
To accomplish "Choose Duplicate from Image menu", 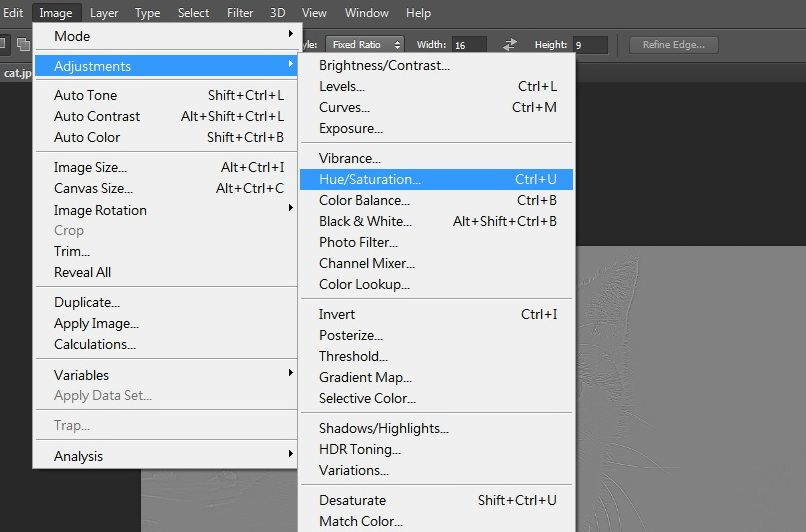I will [x=166, y=302].
